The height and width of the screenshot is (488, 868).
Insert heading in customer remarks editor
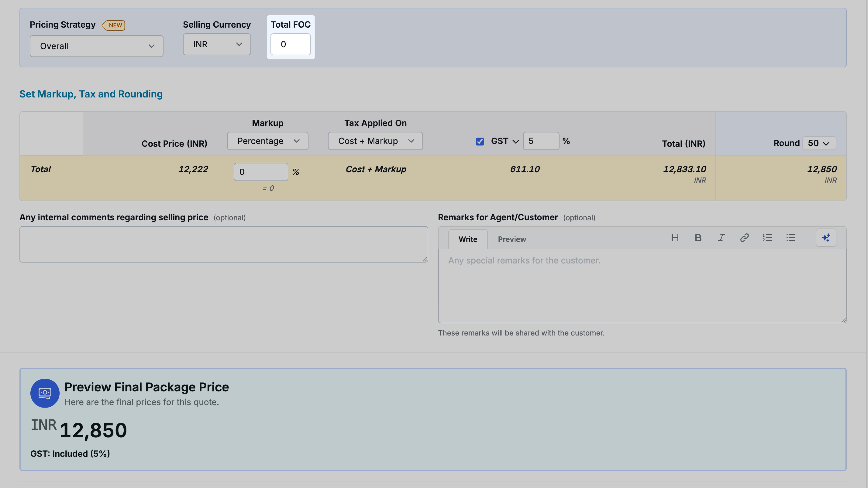(x=675, y=238)
